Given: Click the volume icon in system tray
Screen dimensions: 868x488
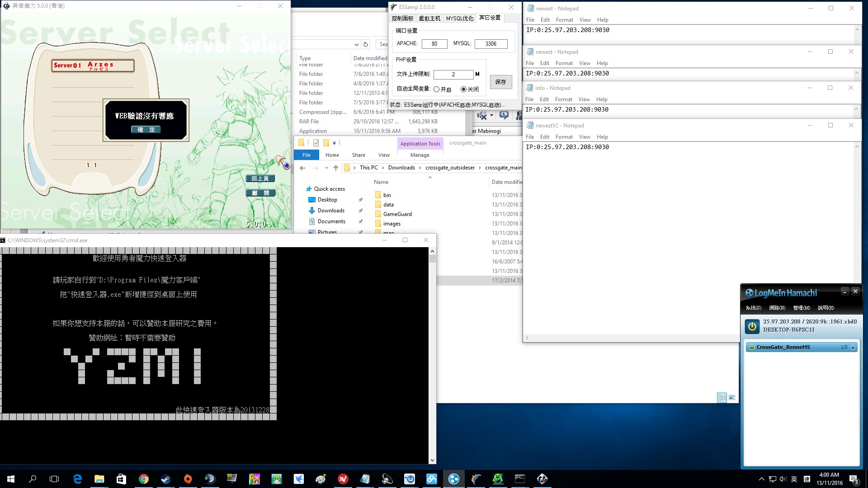Looking at the screenshot, I should tap(783, 479).
